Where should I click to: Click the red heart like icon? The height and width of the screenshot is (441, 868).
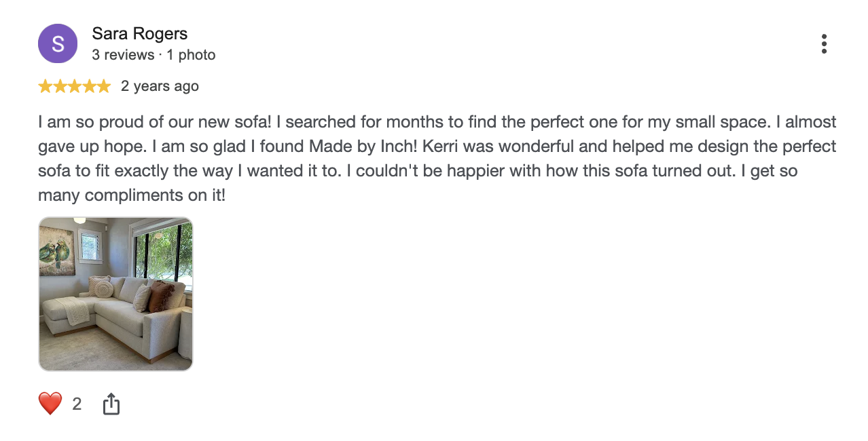coord(50,404)
